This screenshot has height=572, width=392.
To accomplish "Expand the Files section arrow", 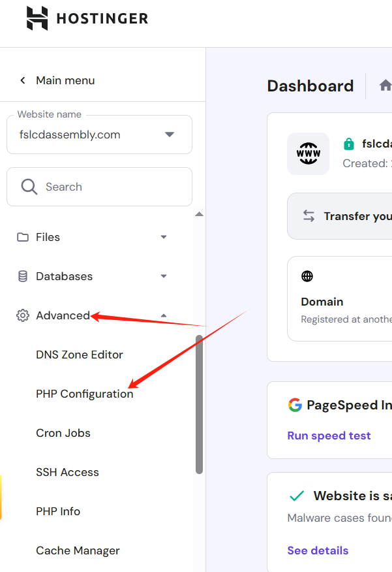I will click(x=164, y=237).
